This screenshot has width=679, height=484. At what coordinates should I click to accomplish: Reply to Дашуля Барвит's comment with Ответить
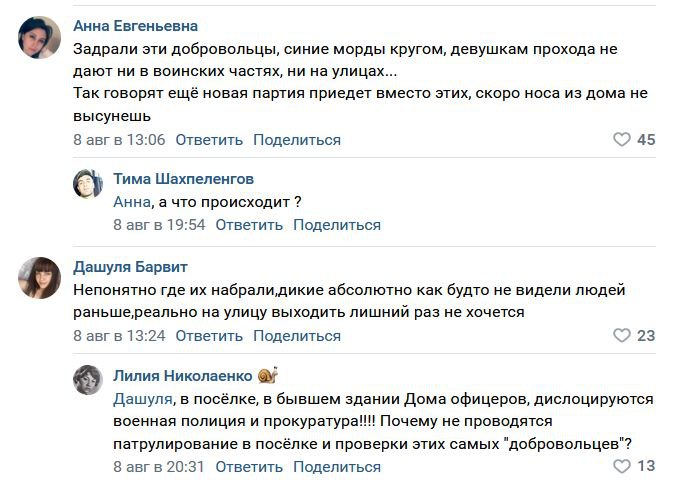click(x=209, y=336)
